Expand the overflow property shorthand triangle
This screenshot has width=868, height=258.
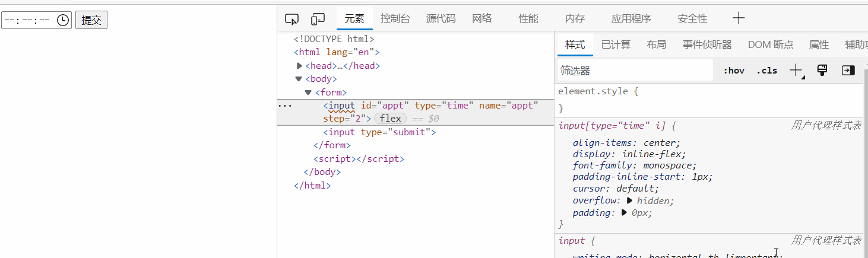pyautogui.click(x=630, y=200)
